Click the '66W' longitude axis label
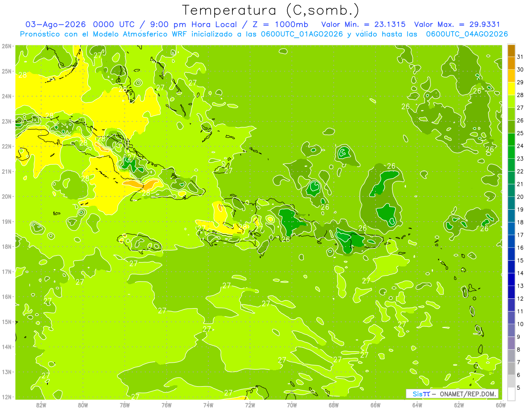532x411 pixels. click(375, 405)
